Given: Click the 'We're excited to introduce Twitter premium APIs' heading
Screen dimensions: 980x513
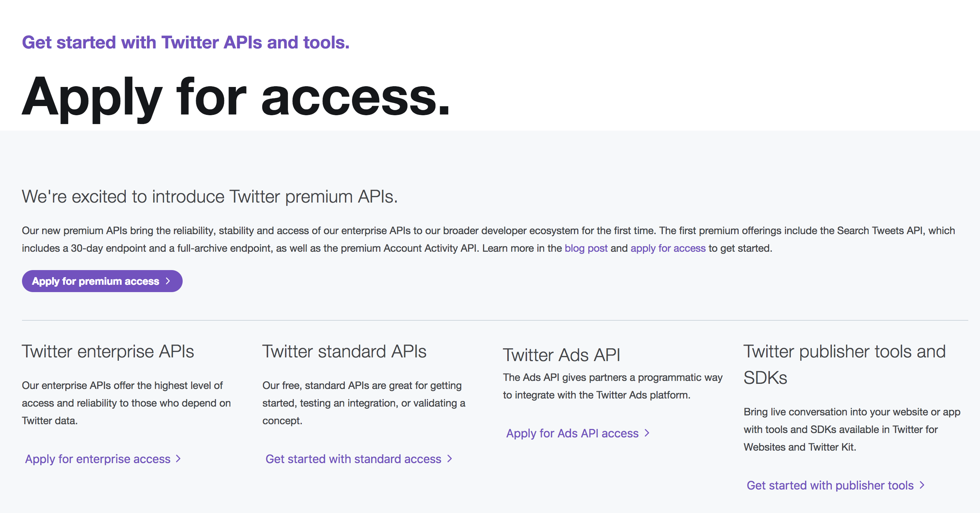Looking at the screenshot, I should coord(210,197).
